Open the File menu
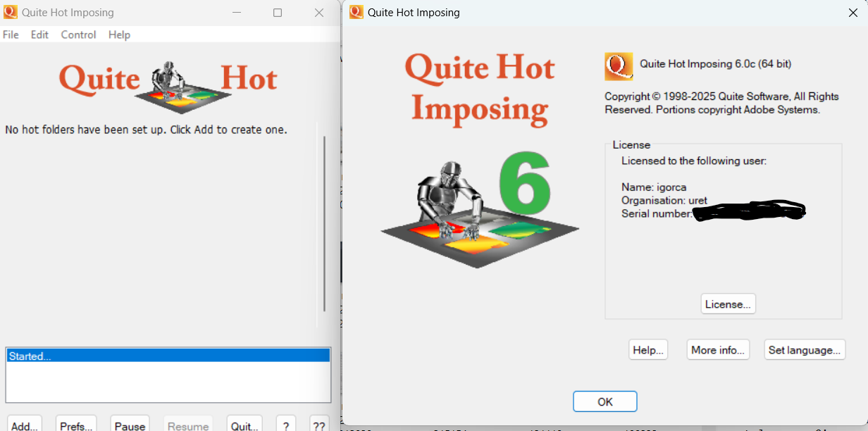Image resolution: width=868 pixels, height=431 pixels. point(11,35)
